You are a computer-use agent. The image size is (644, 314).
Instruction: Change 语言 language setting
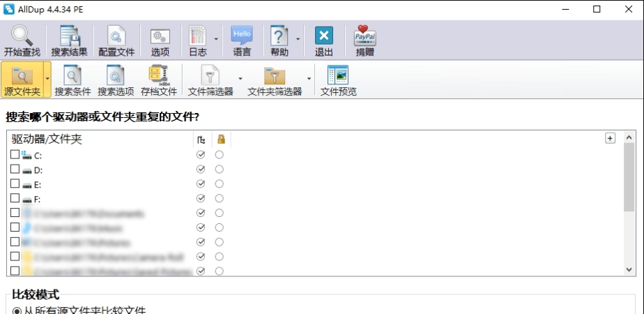242,41
